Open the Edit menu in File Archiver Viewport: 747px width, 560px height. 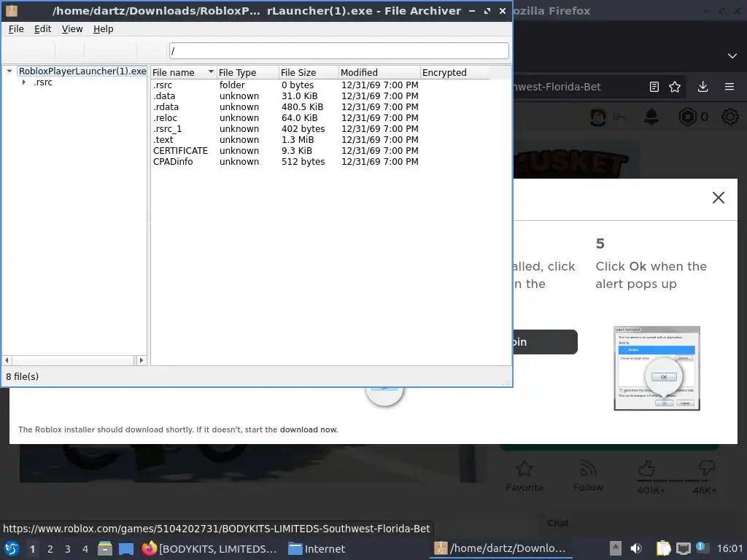tap(42, 29)
